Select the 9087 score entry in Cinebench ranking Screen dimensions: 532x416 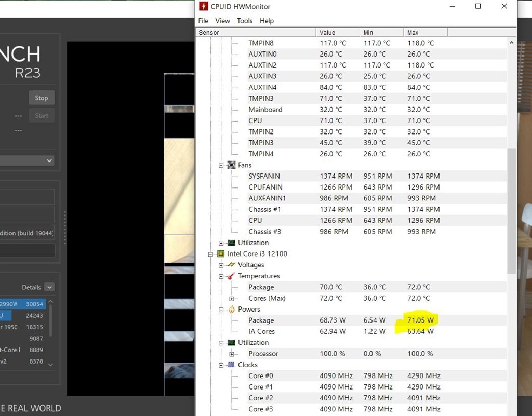(x=23, y=339)
